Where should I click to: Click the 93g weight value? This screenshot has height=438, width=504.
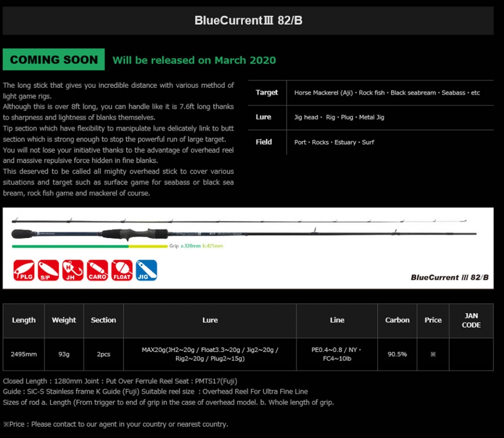click(64, 354)
